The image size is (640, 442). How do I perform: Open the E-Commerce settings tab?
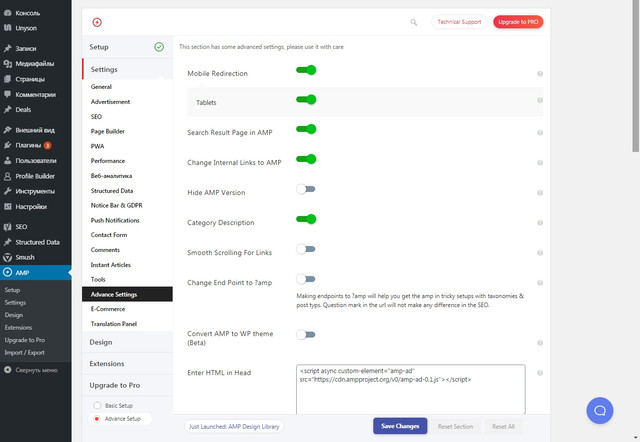click(108, 309)
